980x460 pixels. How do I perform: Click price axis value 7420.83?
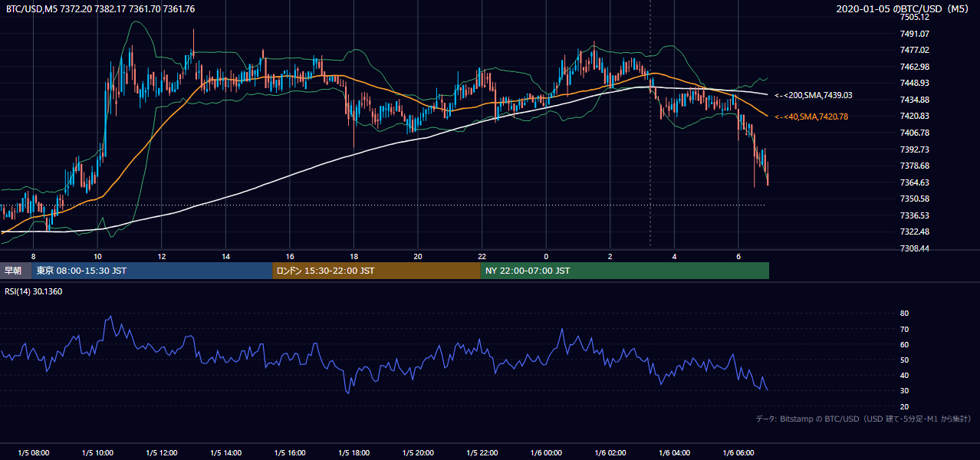[x=915, y=116]
